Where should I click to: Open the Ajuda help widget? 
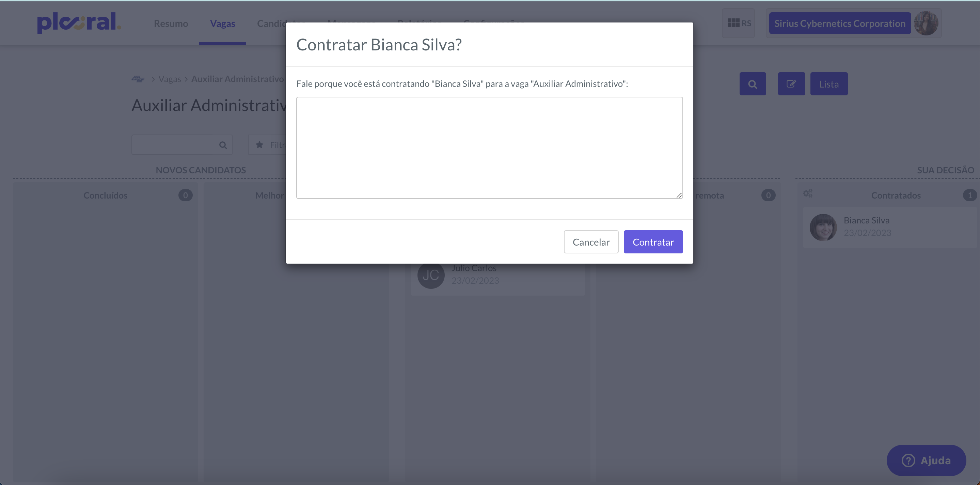[926, 460]
